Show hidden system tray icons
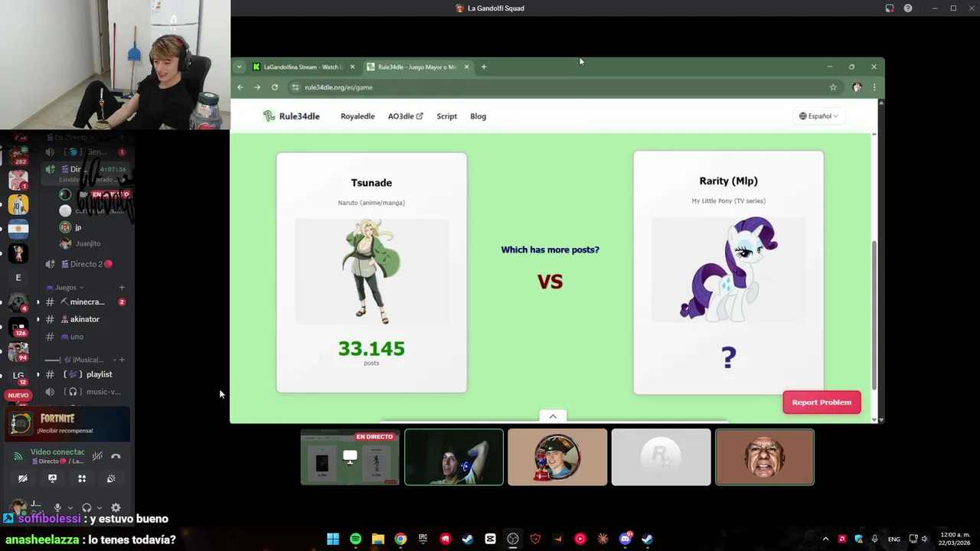 coord(825,539)
